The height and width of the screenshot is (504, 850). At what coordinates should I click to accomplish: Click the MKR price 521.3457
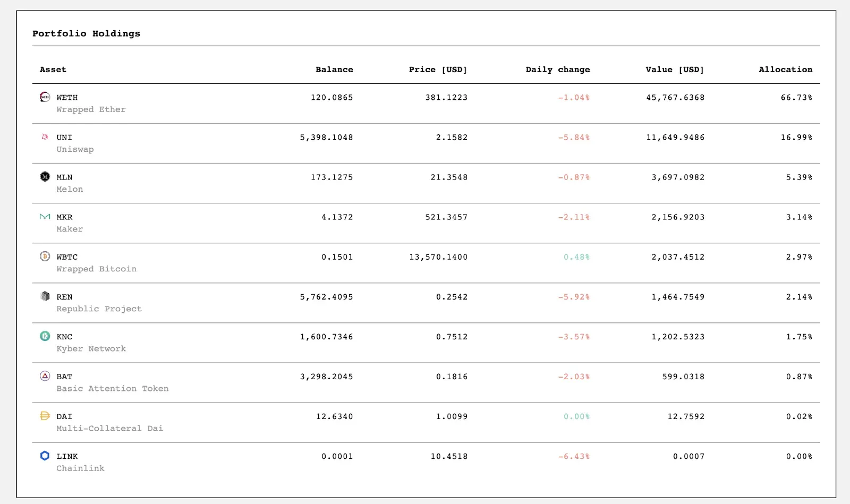tap(446, 217)
